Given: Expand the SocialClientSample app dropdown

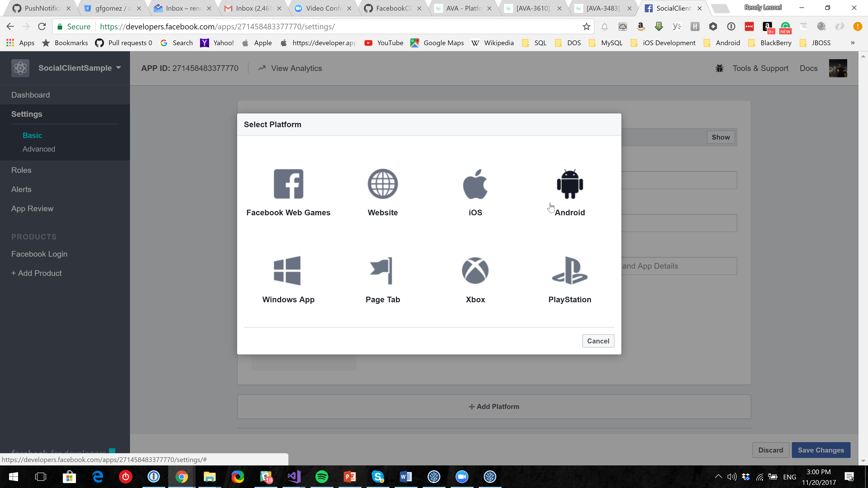Looking at the screenshot, I should point(119,68).
